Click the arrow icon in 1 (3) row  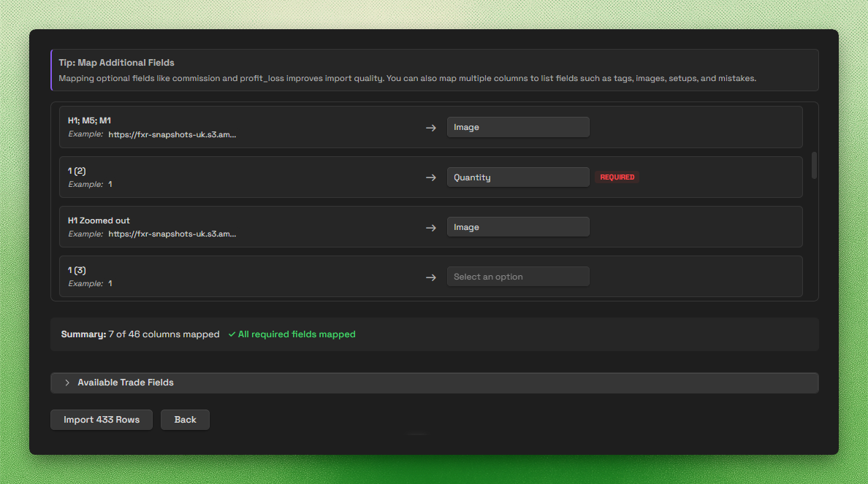click(x=430, y=277)
